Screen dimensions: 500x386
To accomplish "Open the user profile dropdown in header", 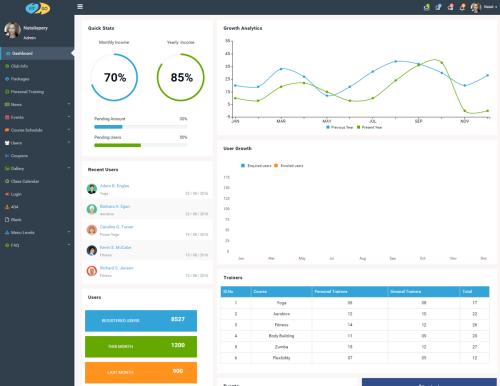I will pos(484,7).
